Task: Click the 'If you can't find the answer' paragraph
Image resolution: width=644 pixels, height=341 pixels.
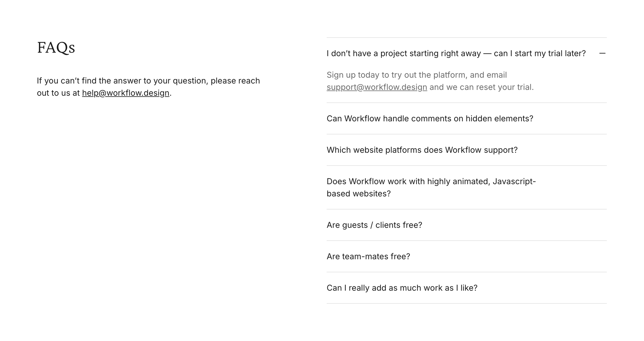Action: 148,81
